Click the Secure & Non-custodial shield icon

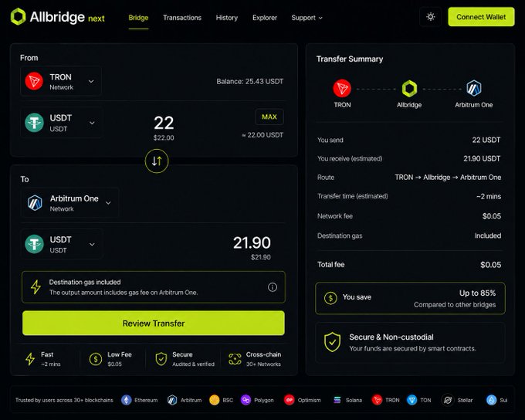point(332,342)
